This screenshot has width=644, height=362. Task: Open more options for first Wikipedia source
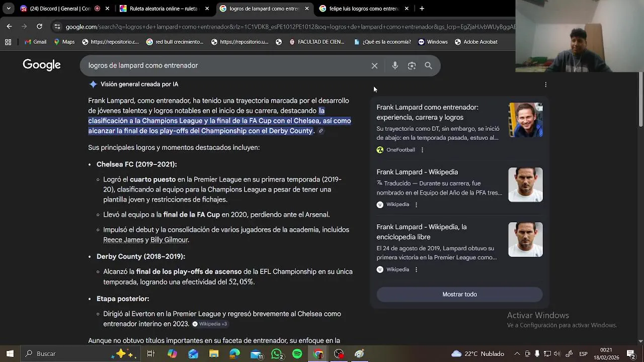click(x=416, y=205)
